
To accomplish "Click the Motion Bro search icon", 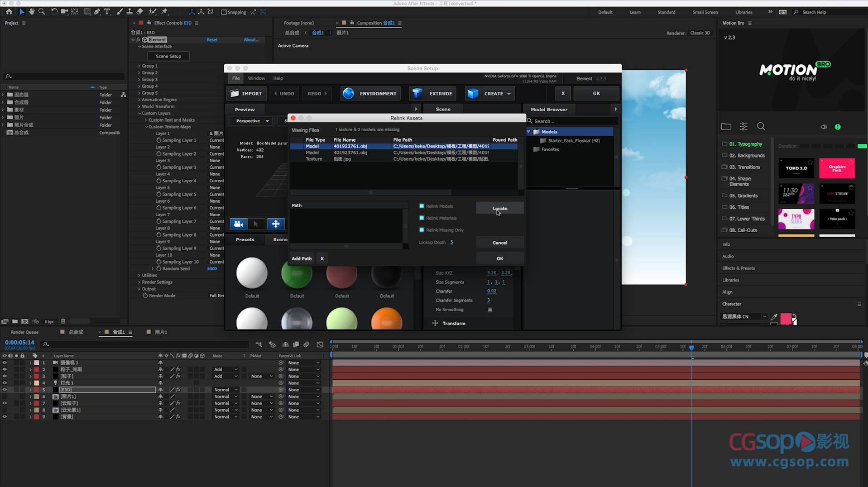I will coord(761,127).
